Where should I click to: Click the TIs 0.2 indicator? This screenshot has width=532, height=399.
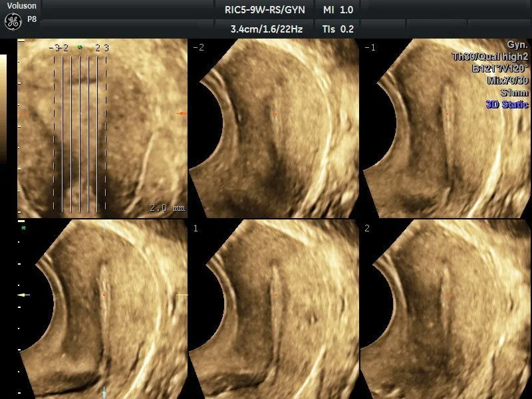point(338,29)
